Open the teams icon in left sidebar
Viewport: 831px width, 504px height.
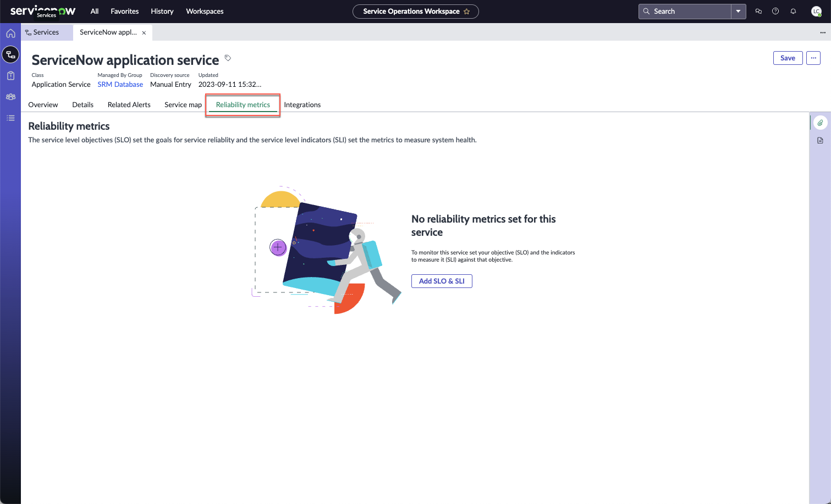coord(10,97)
